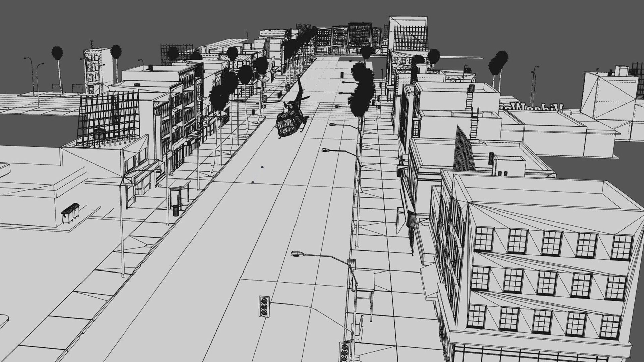Select the top-left window of the foreground building
The image size is (644, 362).
point(484,239)
